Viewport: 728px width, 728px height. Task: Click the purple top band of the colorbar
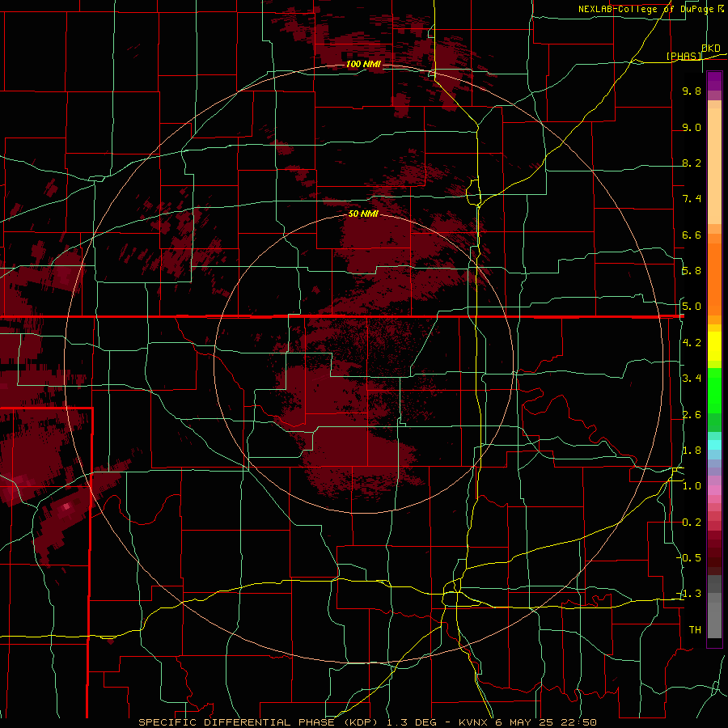(714, 81)
